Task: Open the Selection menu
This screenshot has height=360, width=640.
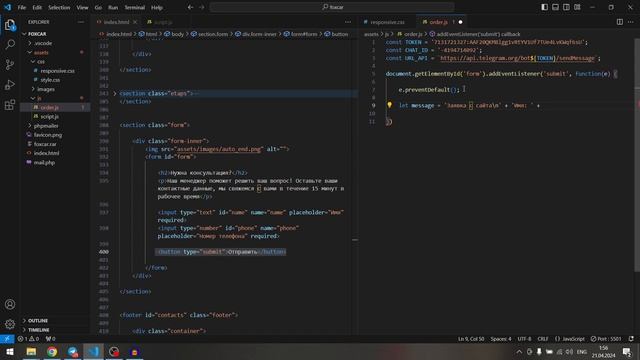Action: [59, 7]
